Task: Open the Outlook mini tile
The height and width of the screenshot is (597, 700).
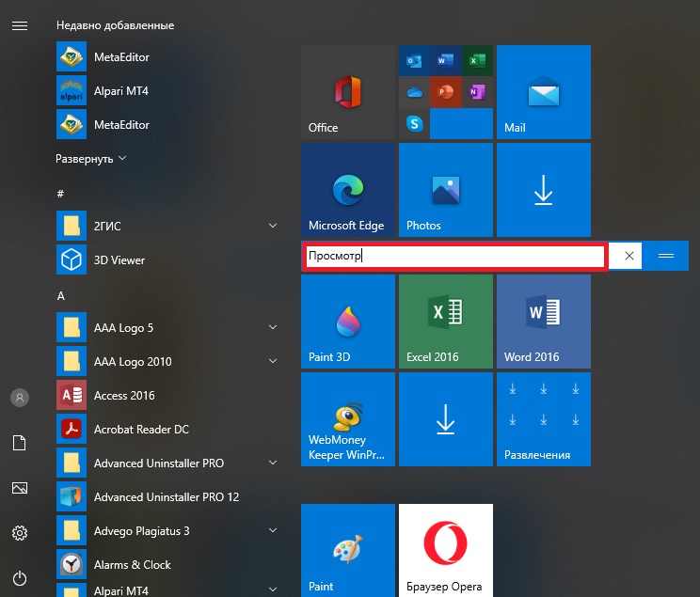Action: coord(414,60)
